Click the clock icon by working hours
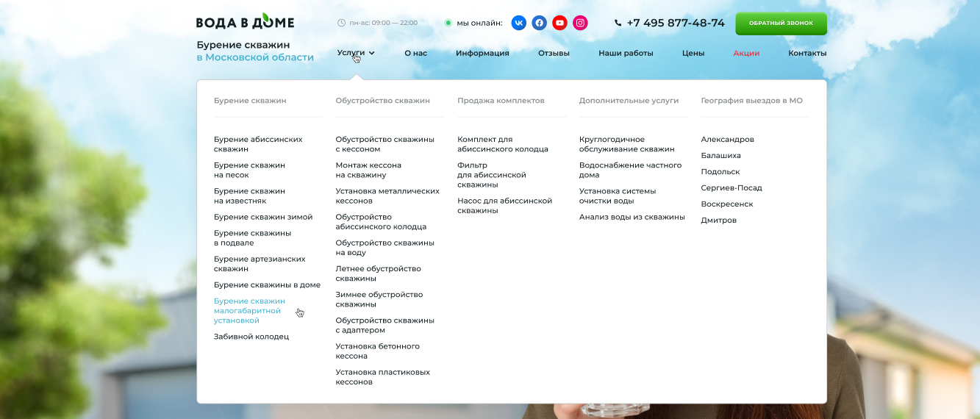The height and width of the screenshot is (419, 980). coord(341,23)
